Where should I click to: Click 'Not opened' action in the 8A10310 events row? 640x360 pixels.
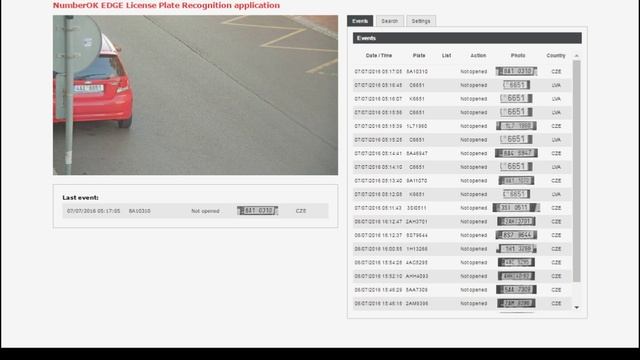tap(473, 71)
